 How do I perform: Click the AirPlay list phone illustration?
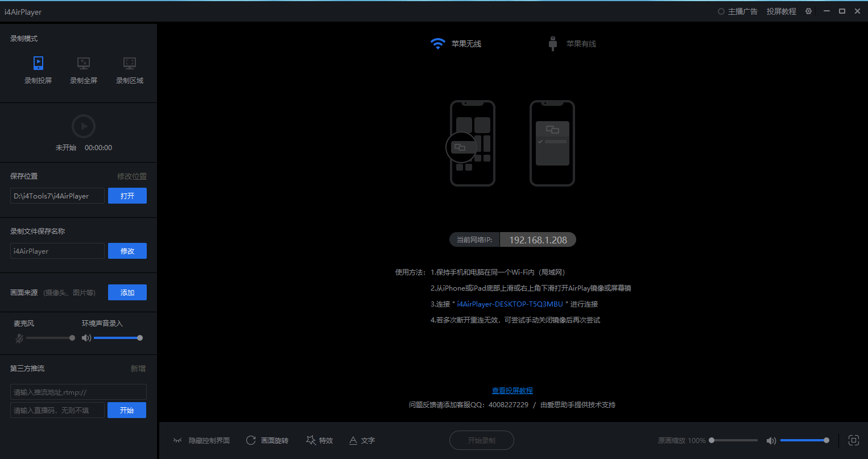[x=552, y=143]
